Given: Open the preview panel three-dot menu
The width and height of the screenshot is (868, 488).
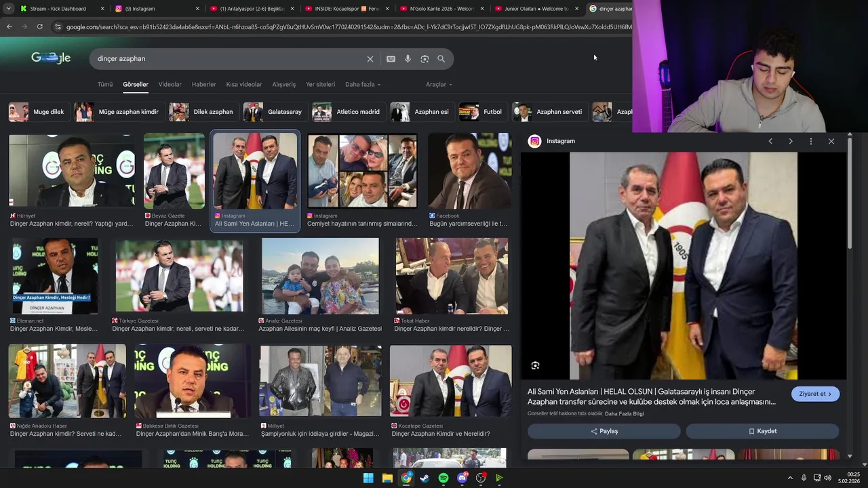Looking at the screenshot, I should pos(811,141).
